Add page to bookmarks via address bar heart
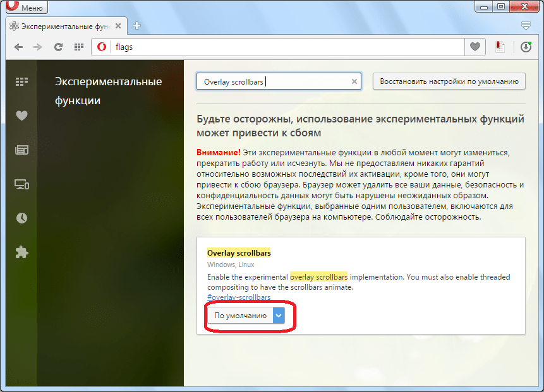The height and width of the screenshot is (392, 544). (474, 47)
